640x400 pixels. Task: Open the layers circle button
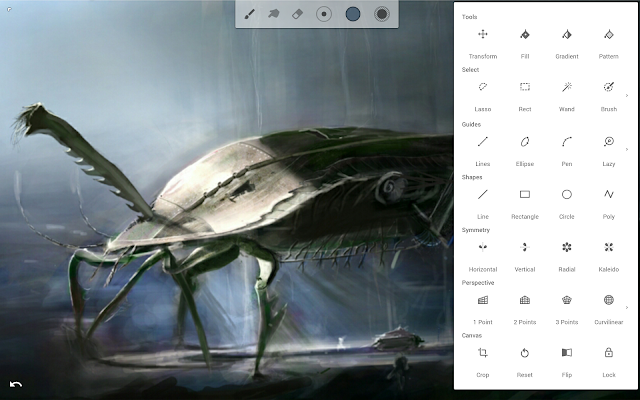pos(382,14)
